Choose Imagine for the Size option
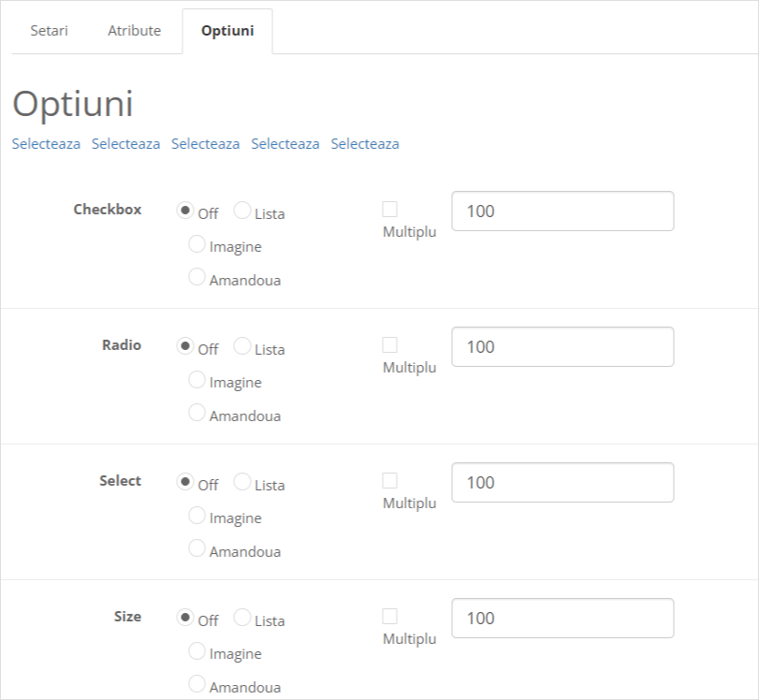The image size is (759, 700). [197, 651]
